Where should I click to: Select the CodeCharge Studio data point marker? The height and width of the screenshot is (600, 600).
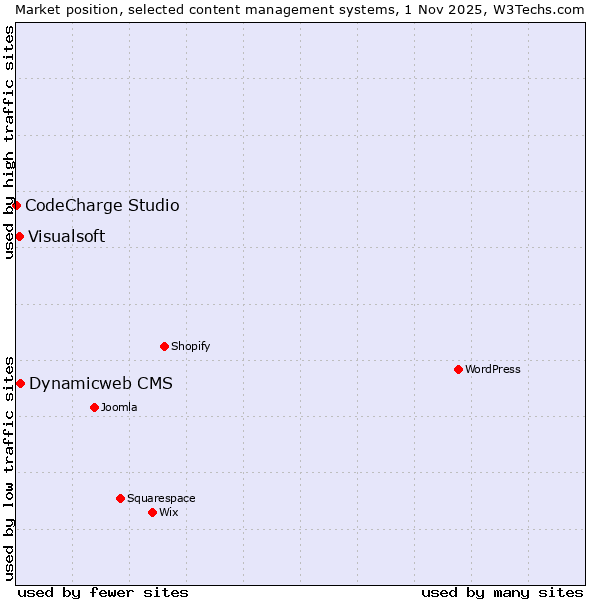[x=16, y=205]
